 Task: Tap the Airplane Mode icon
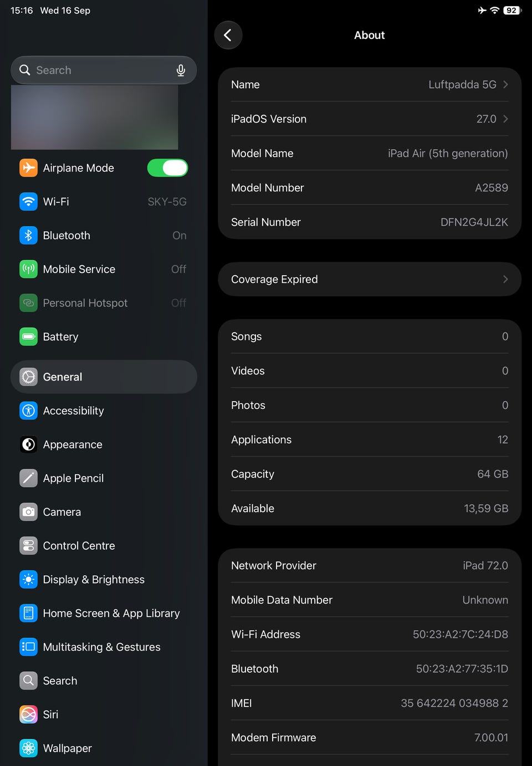28,168
